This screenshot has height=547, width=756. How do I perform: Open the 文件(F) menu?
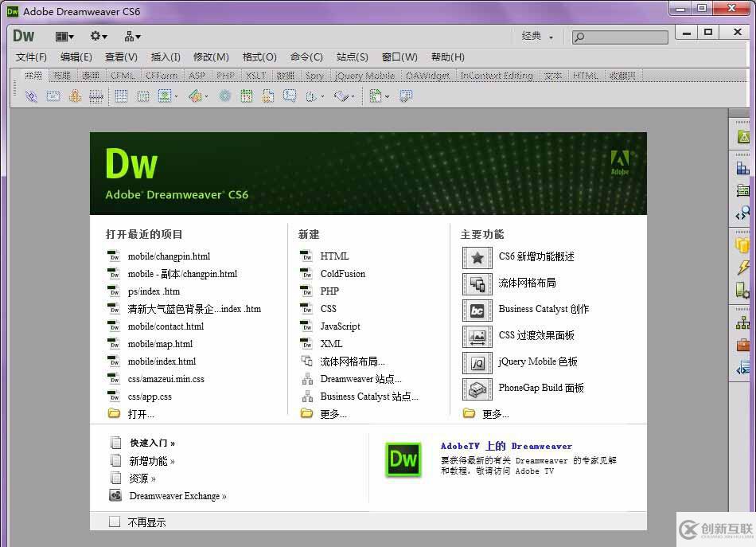click(31, 57)
